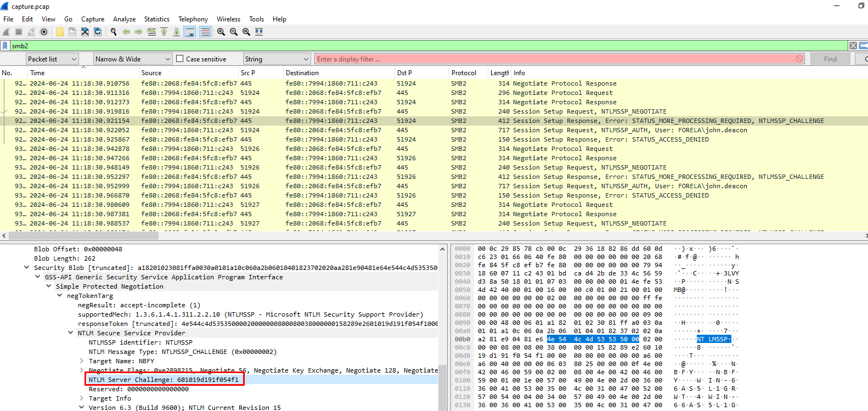Jump to the last packet icon
The height and width of the screenshot is (411, 868).
[177, 32]
